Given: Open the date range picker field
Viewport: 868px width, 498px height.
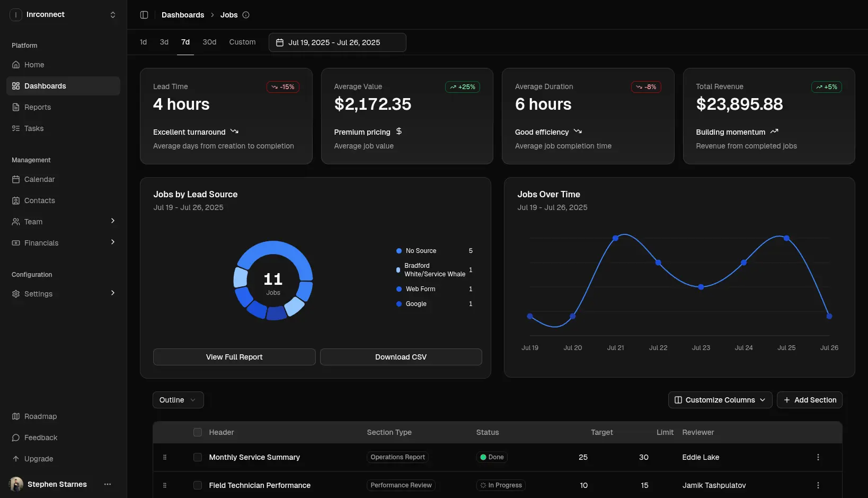Looking at the screenshot, I should coord(337,42).
